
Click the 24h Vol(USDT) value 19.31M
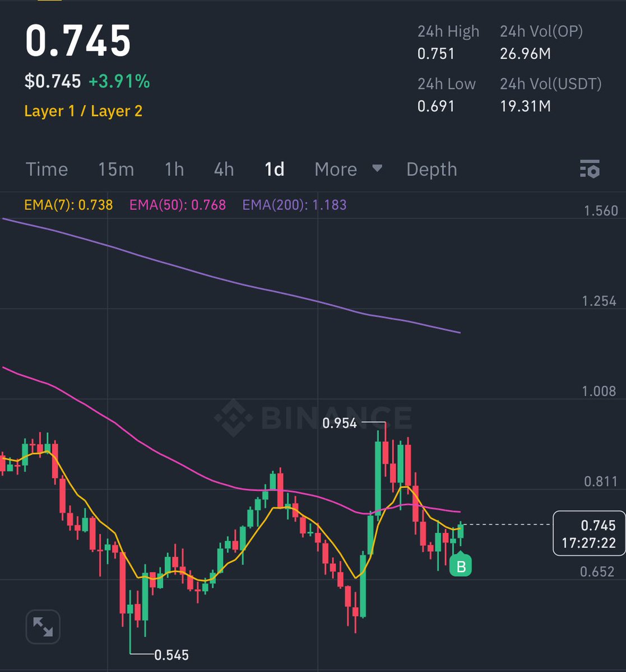[x=525, y=106]
